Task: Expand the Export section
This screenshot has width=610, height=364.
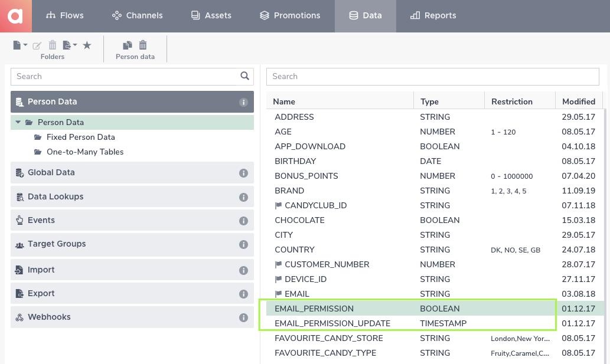Action: pos(132,293)
